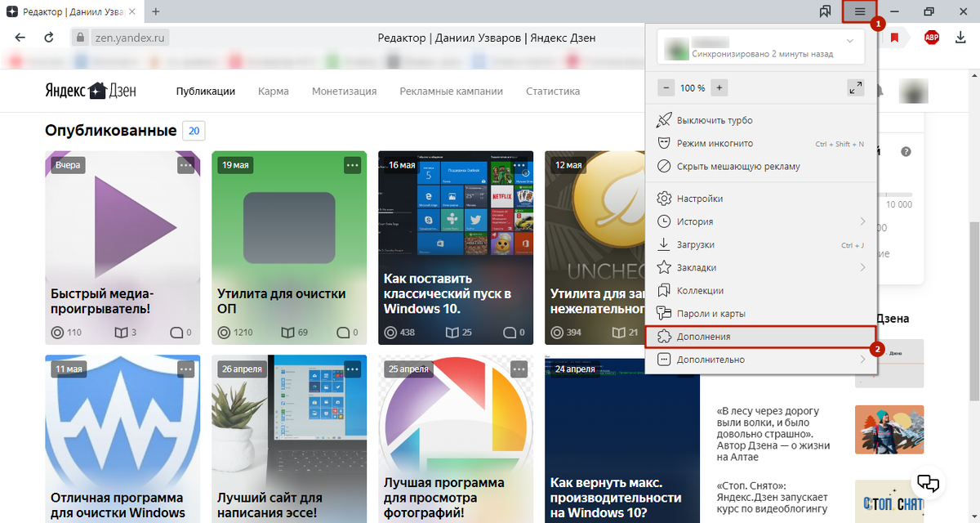The image size is (980, 523).
Task: Expand Дополнительно submenu arrow
Action: pos(862,360)
